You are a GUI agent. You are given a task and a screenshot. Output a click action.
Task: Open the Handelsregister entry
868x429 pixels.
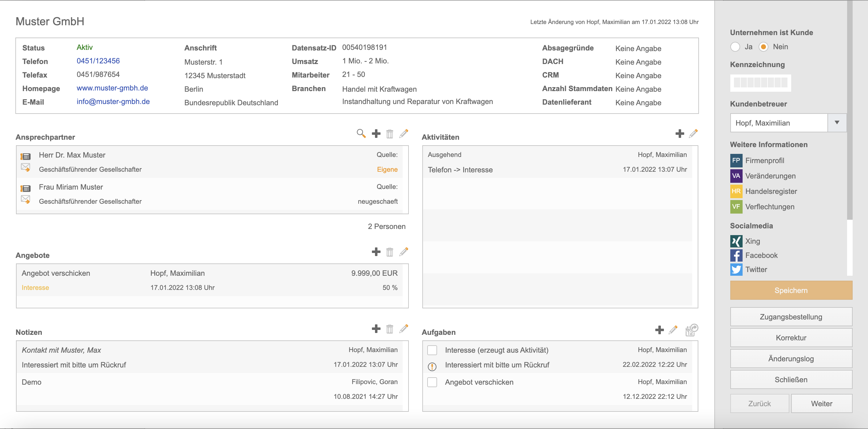tap(771, 191)
